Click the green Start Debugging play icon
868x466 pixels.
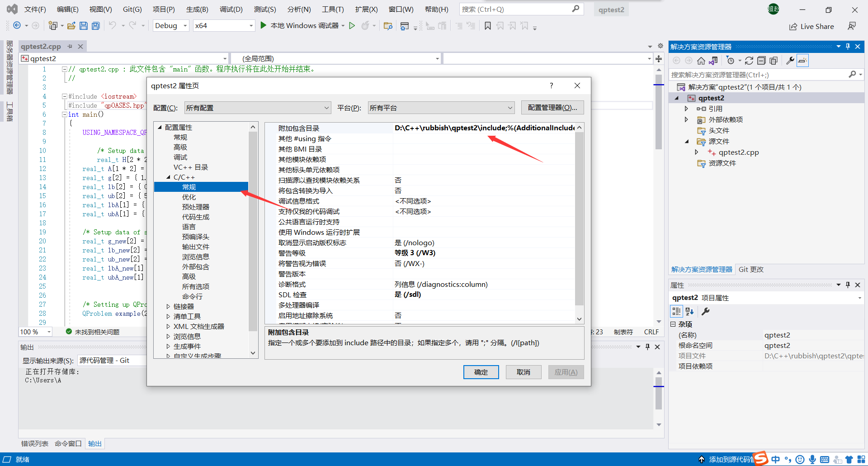coord(264,25)
